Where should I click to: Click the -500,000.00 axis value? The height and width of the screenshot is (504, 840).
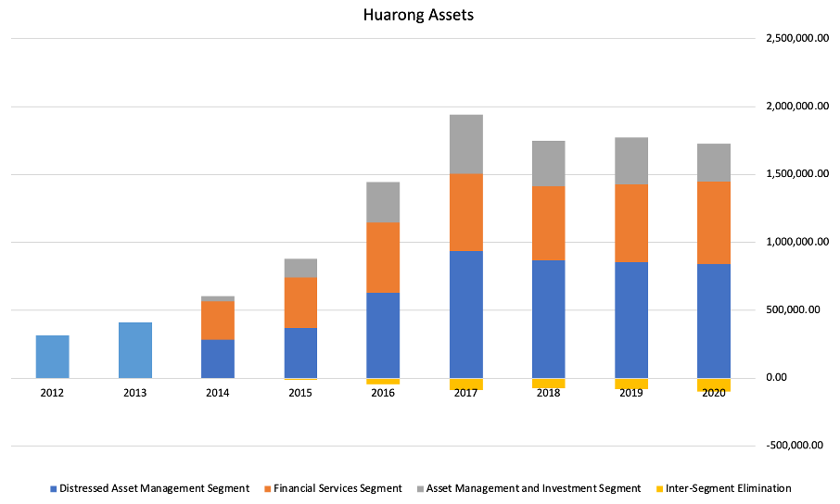[795, 446]
